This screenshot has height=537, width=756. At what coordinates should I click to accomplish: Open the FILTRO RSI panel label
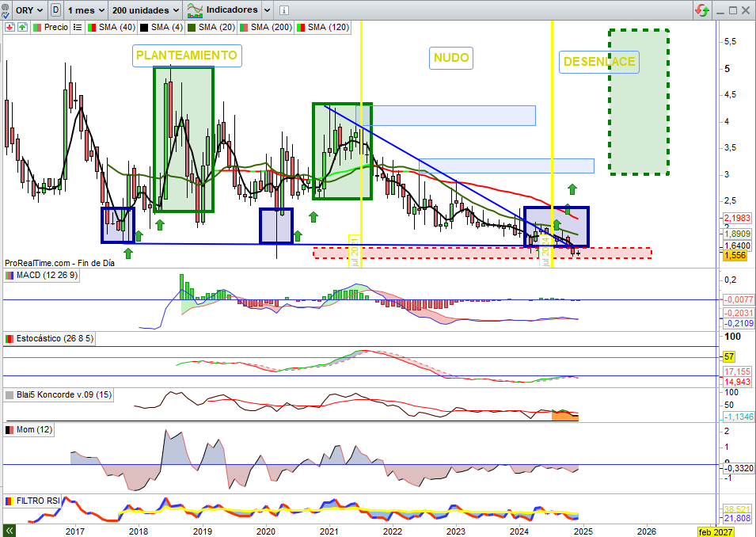click(32, 501)
